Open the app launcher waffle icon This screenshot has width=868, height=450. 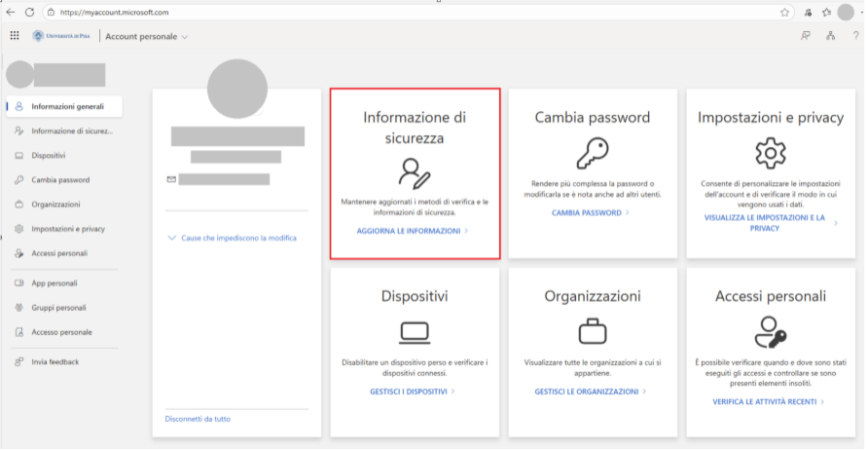[15, 36]
